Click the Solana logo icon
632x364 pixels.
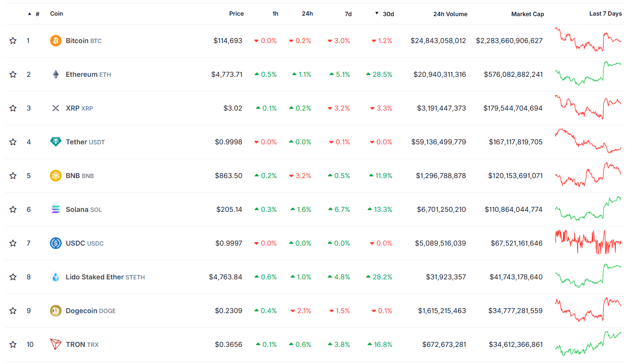[56, 209]
